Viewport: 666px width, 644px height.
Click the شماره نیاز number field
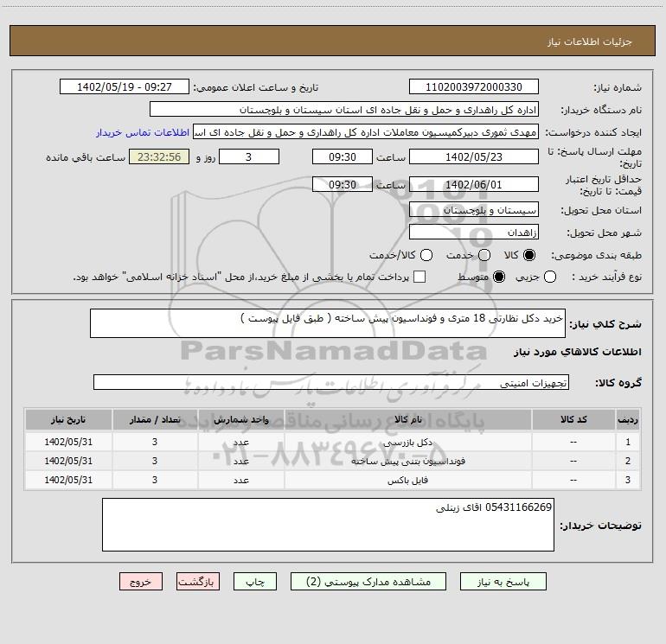474,86
